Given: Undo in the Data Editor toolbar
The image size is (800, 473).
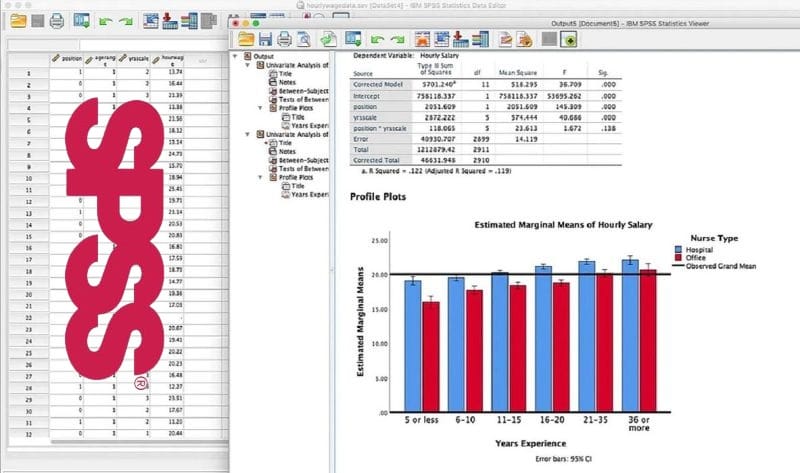Looking at the screenshot, I should (x=106, y=21).
